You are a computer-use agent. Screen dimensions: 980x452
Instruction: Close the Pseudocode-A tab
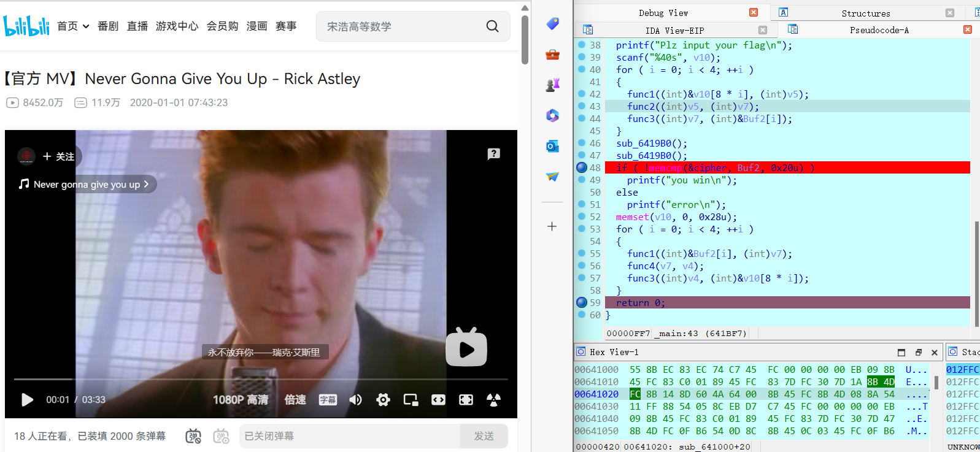point(968,29)
